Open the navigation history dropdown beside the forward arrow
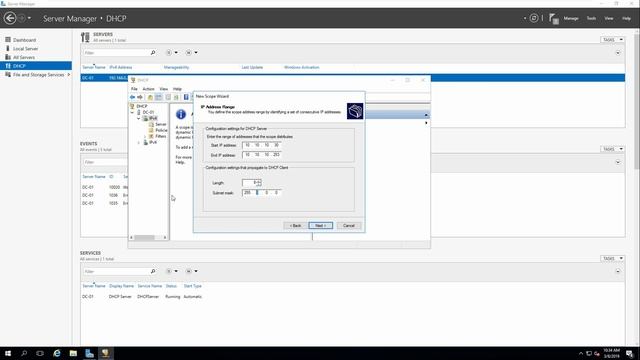Image resolution: width=640 pixels, height=360 pixels. coord(29,18)
